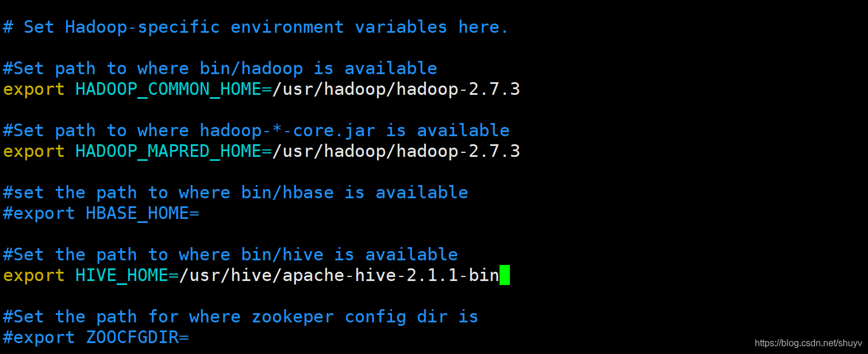Click the comment about hadoop-*-core.jar

point(256,130)
